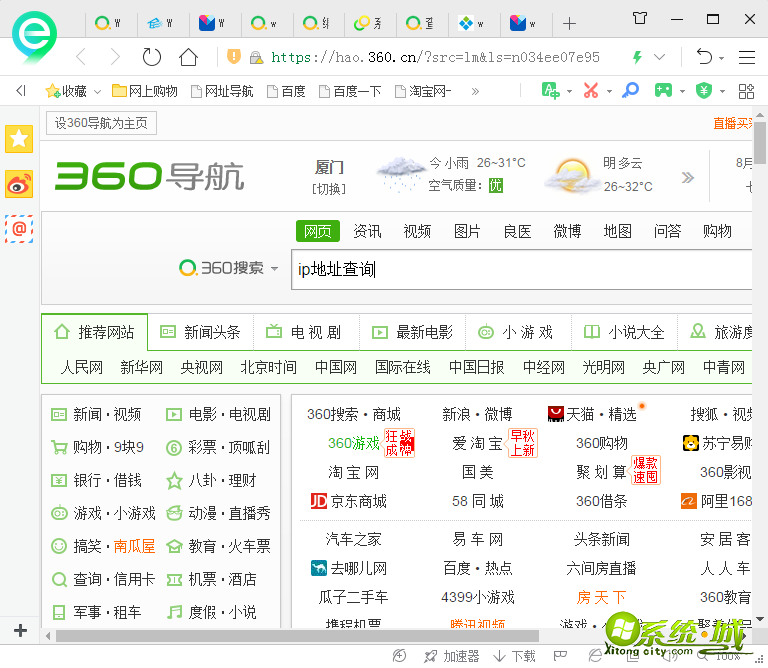The height and width of the screenshot is (668, 768).
Task: Click the 南瓜屋 orange link
Action: tap(134, 546)
